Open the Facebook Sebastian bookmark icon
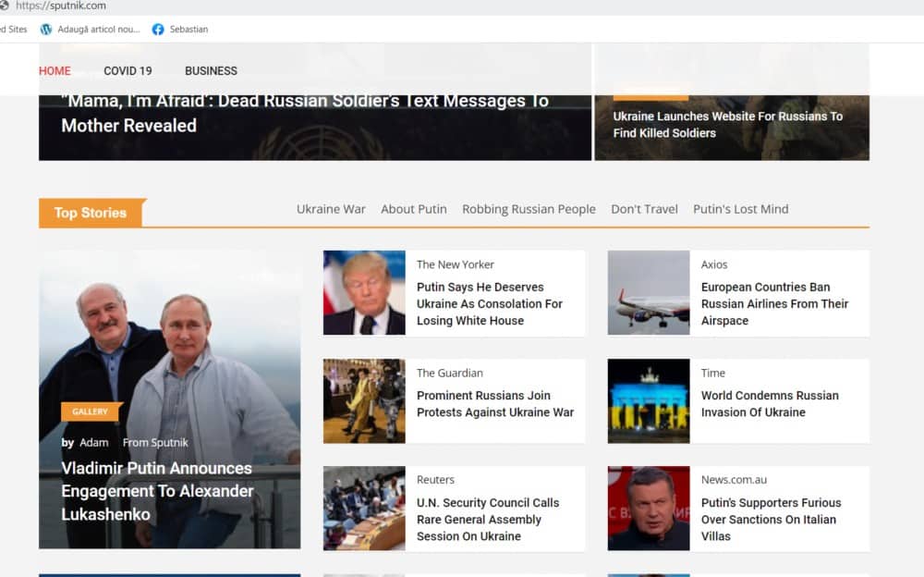The image size is (924, 577). pos(158,30)
